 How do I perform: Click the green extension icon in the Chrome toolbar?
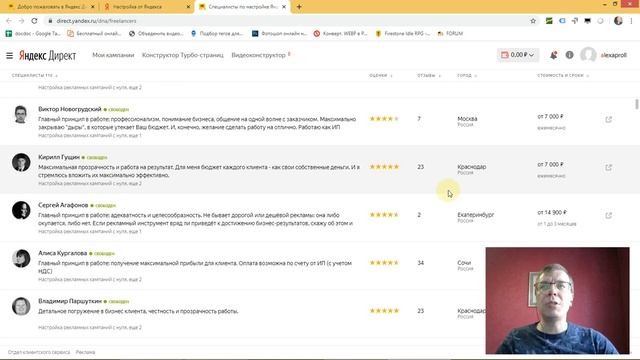pos(549,21)
